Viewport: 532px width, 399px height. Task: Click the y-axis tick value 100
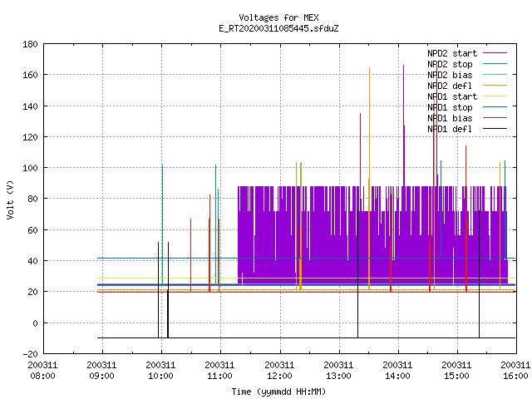click(30, 168)
